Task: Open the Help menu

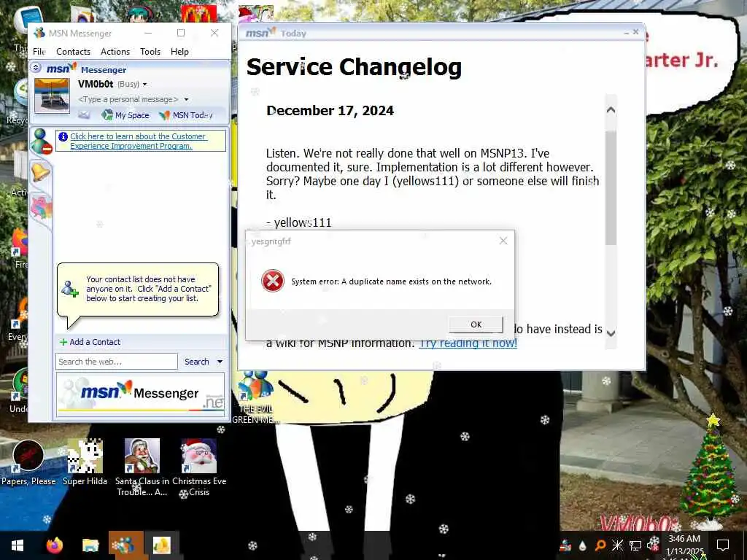Action: pyautogui.click(x=179, y=52)
